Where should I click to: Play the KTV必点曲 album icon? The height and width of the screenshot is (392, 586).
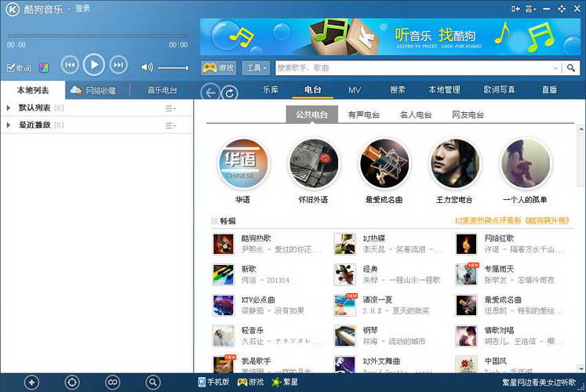tap(223, 305)
